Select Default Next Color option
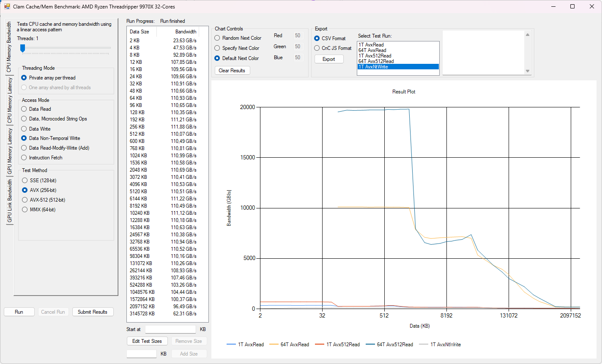 tap(237, 58)
